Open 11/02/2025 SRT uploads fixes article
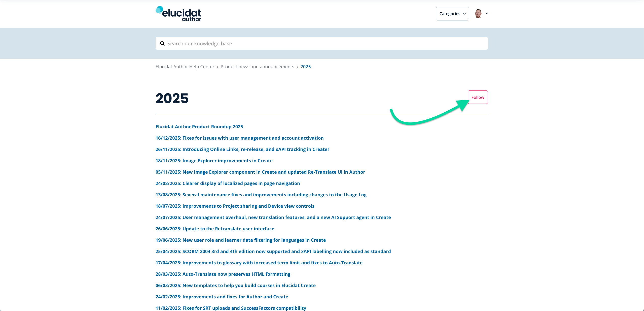The width and height of the screenshot is (644, 311). tap(231, 308)
